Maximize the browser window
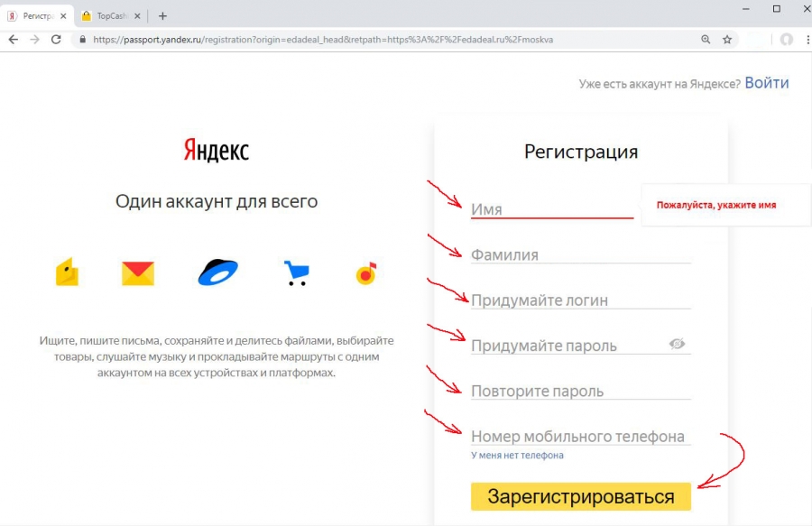812x526 pixels. click(776, 9)
